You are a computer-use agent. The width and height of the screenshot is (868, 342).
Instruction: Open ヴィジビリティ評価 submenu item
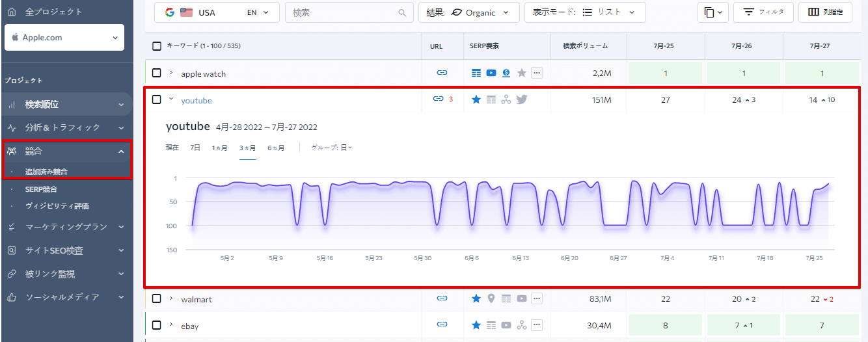[x=57, y=205]
